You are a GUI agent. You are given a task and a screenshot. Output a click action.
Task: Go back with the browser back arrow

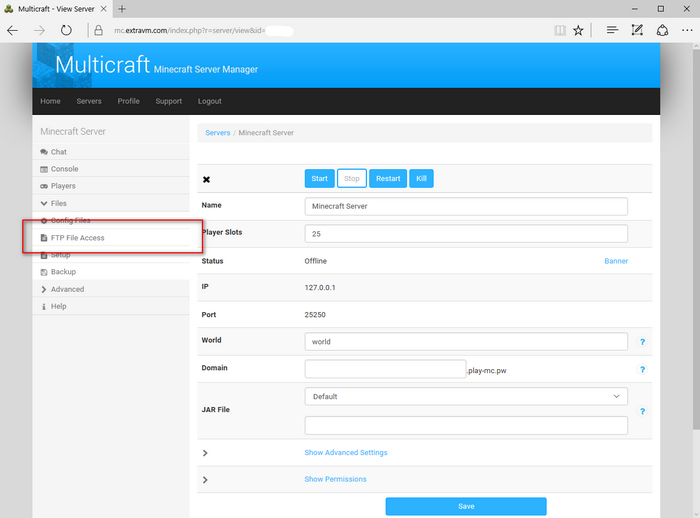click(12, 30)
